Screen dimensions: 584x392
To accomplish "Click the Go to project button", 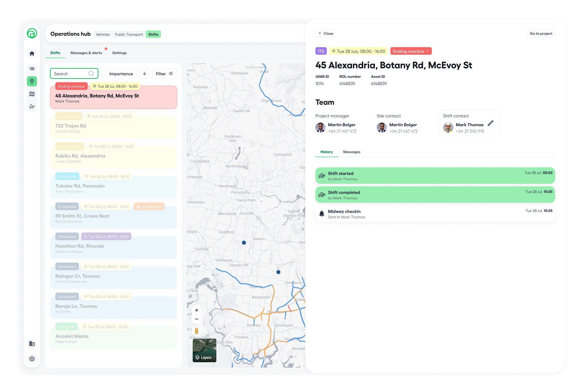I will [x=541, y=34].
